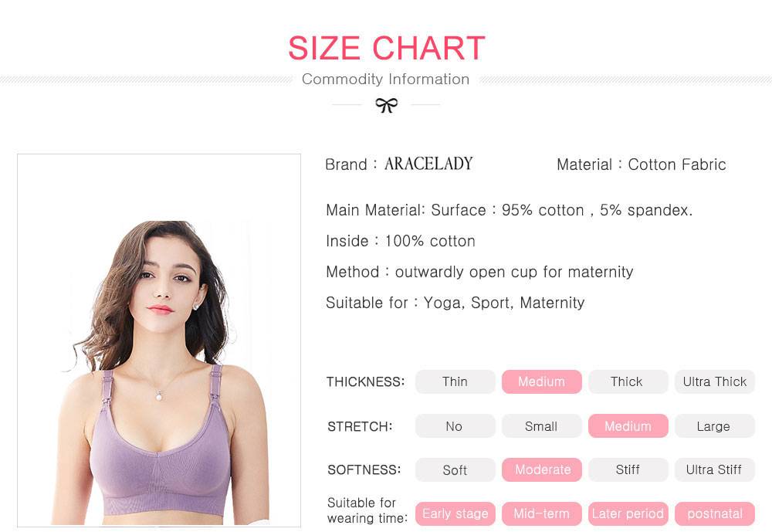Select Thick thickness option
Screen dimensions: 772x532
click(x=627, y=381)
